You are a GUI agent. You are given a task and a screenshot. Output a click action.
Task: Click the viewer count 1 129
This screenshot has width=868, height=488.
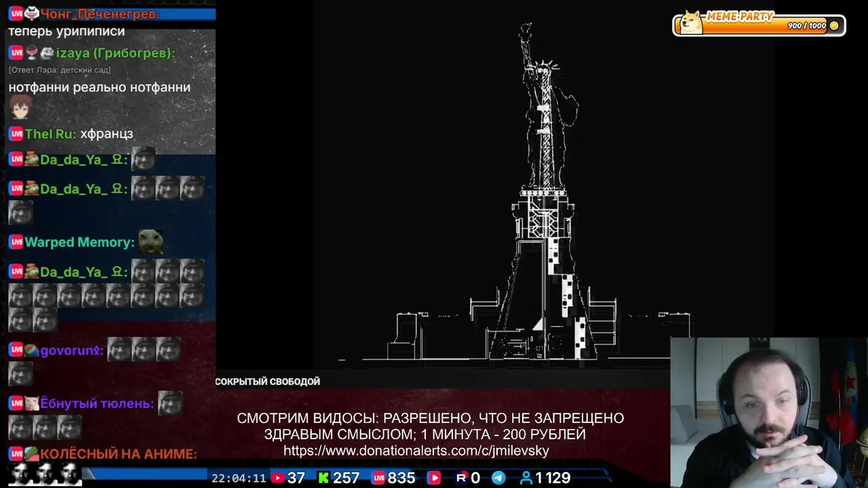pos(553,478)
